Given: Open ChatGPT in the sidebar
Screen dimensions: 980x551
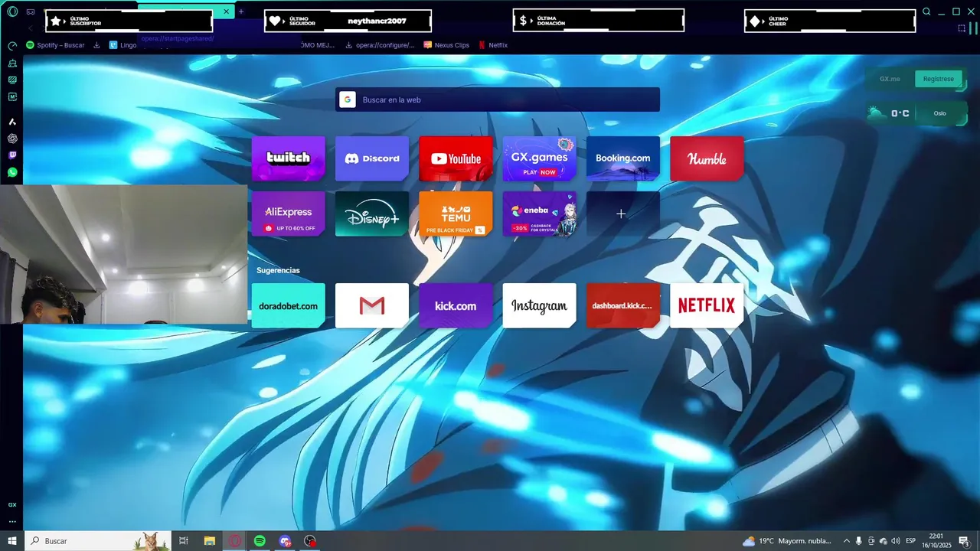Looking at the screenshot, I should tap(12, 139).
